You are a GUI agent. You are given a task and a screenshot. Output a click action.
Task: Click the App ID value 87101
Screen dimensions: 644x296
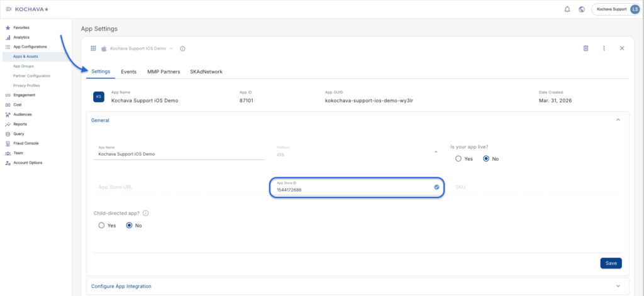coord(247,100)
